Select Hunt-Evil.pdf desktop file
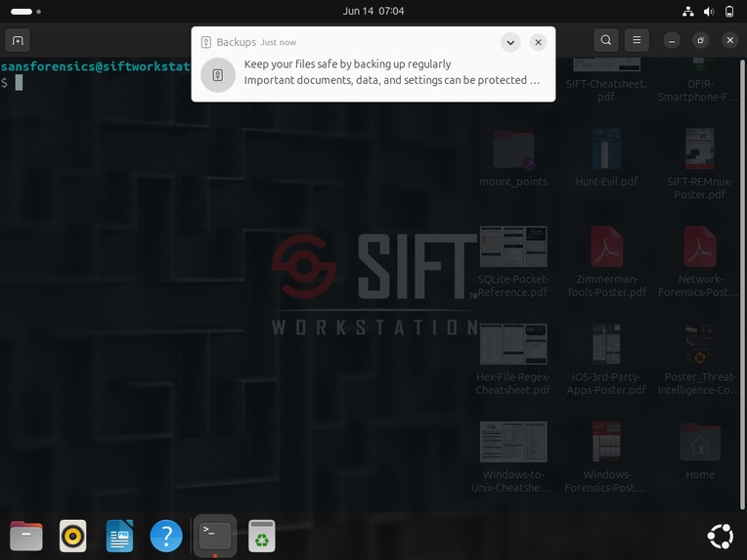Viewport: 747px width, 560px height. pos(606,158)
